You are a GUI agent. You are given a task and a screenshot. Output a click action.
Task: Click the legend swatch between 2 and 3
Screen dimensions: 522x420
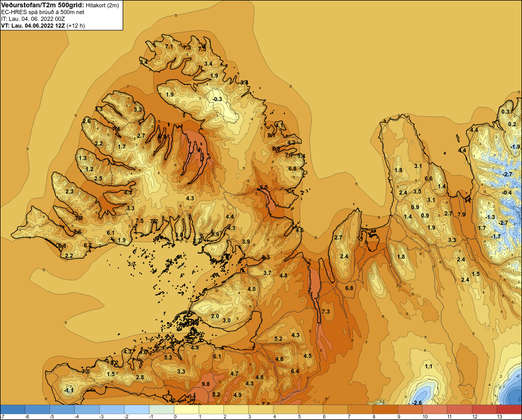236,409
